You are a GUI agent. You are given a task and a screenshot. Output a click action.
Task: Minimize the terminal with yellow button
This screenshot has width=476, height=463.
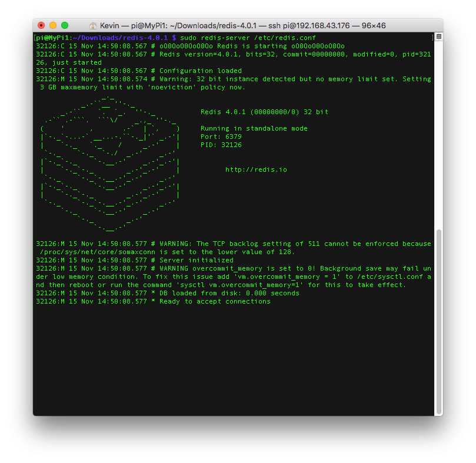53,25
